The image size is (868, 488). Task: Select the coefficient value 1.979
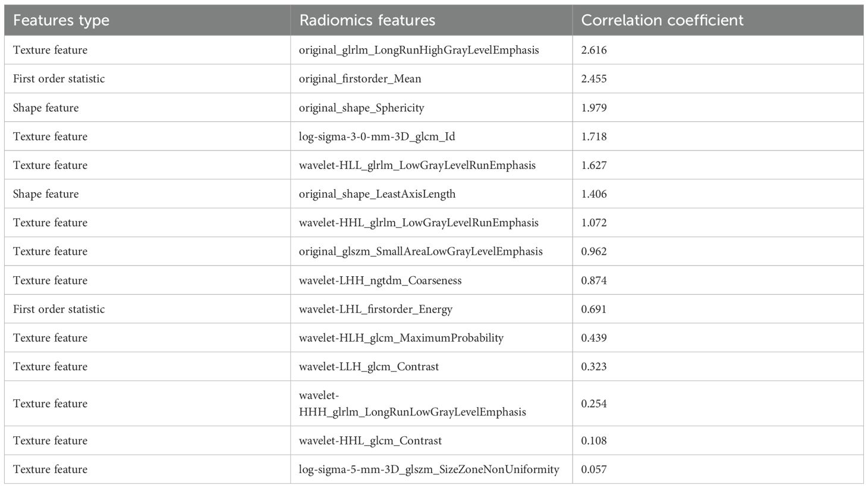tap(594, 108)
